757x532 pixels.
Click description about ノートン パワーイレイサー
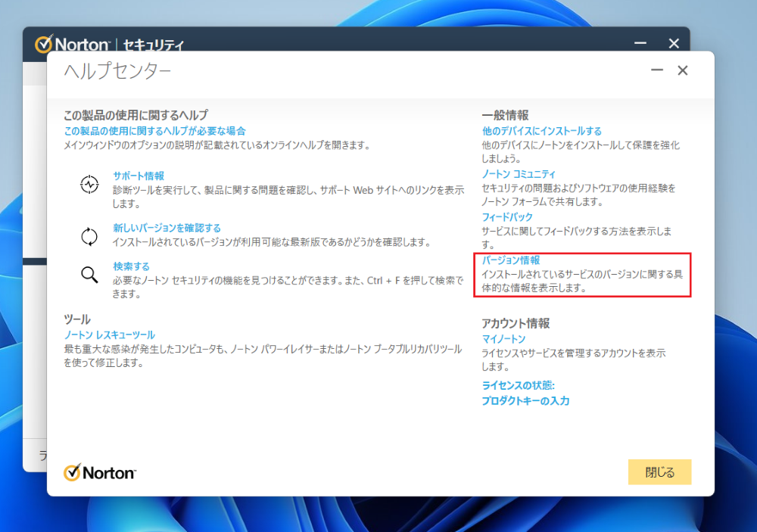tap(263, 356)
